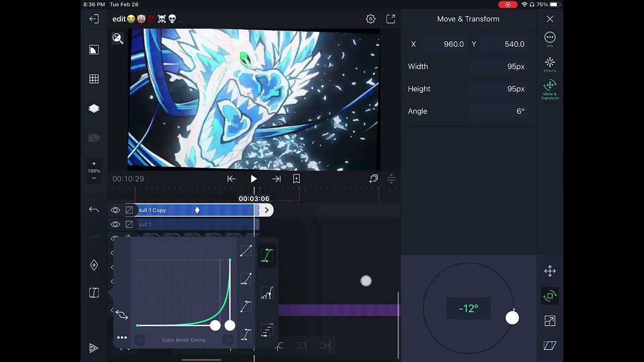This screenshot has width=644, height=362.
Task: Tap the Null 1 layer type icon
Action: tap(129, 224)
